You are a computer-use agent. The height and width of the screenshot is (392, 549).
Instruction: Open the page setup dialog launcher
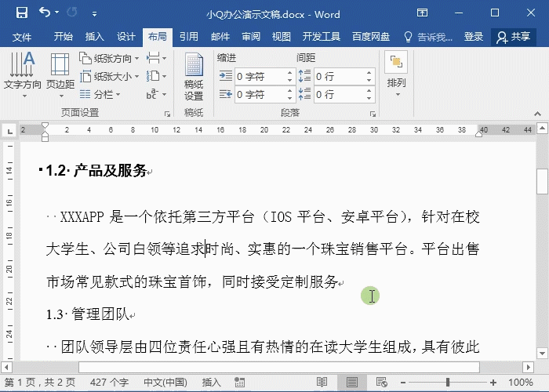coord(167,114)
